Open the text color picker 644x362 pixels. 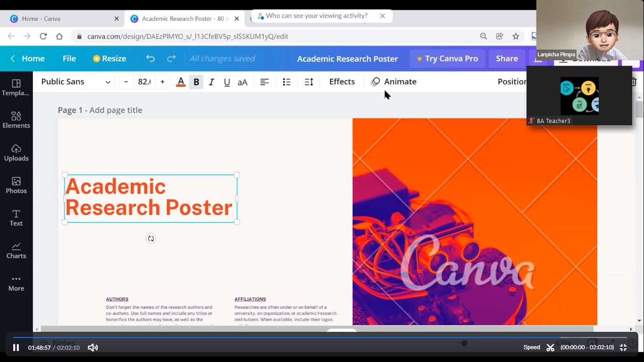click(x=181, y=82)
